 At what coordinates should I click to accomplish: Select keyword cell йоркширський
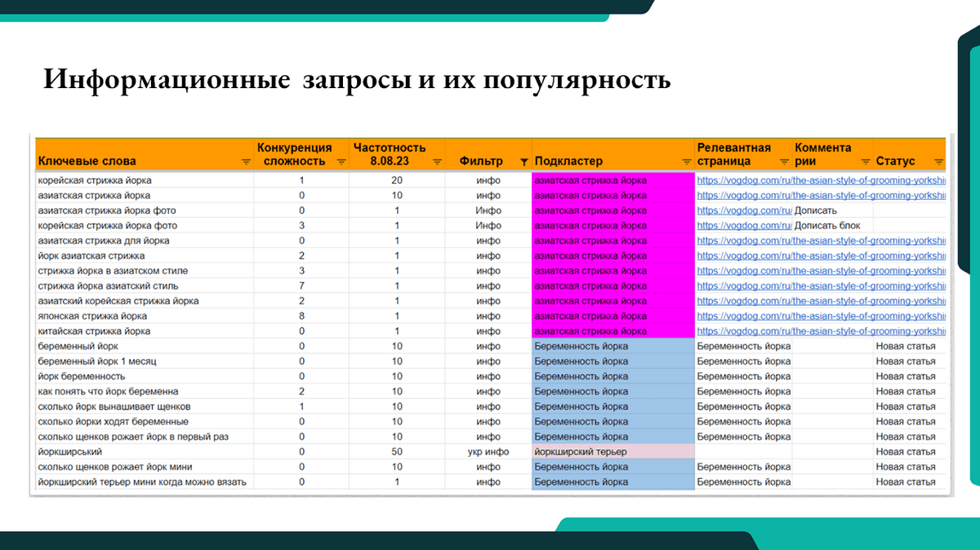(x=145, y=451)
